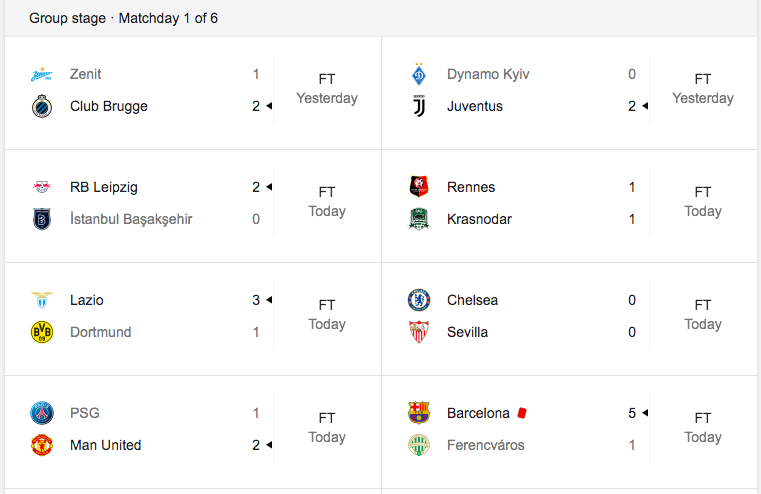Open the Zenit vs Club Brugge FT status
Viewport: 761px width, 494px height.
click(x=327, y=89)
